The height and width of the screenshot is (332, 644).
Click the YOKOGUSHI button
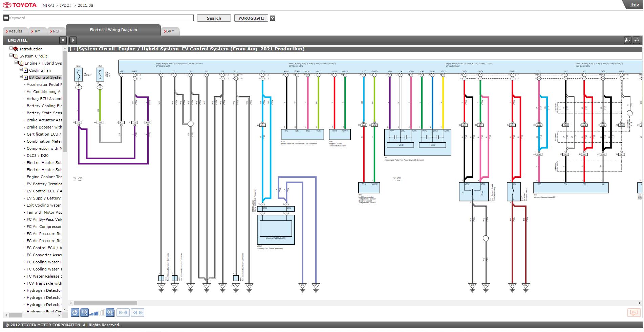[x=251, y=18]
